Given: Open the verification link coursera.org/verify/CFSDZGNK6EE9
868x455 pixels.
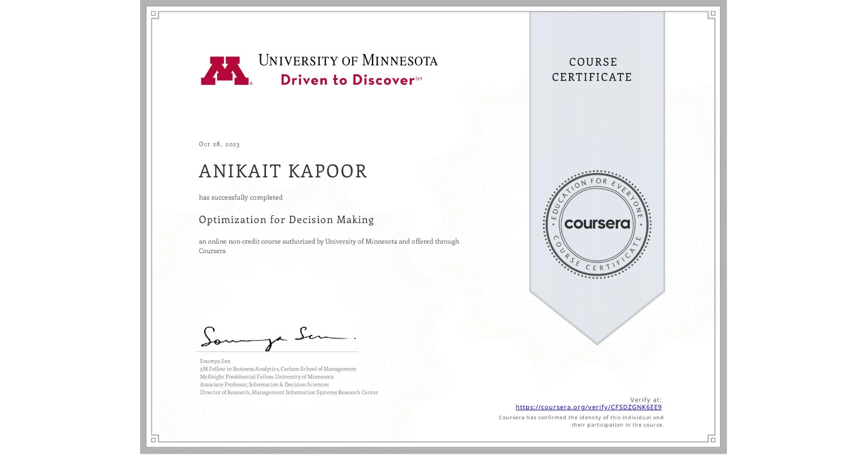Looking at the screenshot, I should click(589, 407).
